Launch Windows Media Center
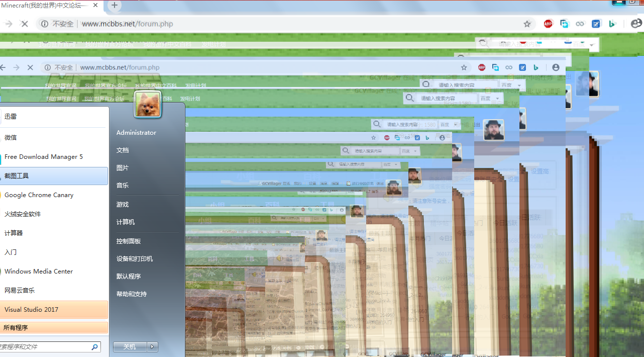 [54, 271]
